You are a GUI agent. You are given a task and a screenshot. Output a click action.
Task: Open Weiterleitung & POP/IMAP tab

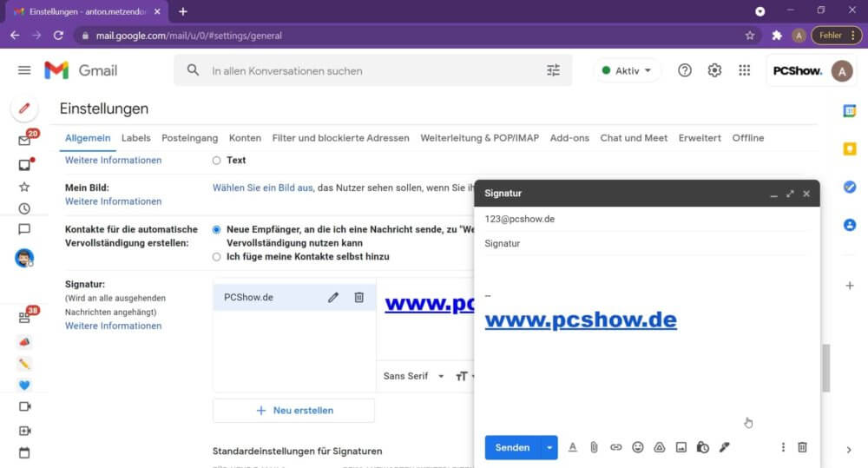coord(479,138)
